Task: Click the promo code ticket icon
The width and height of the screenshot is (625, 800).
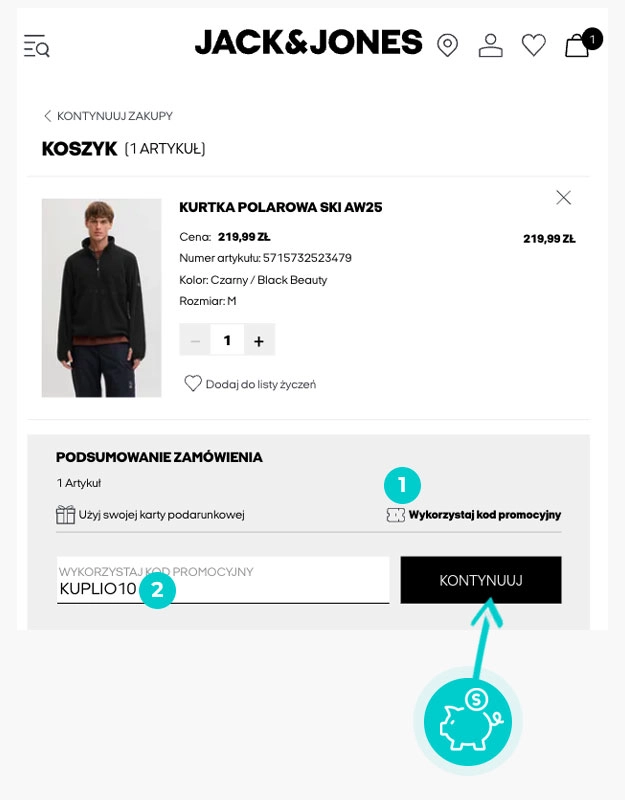Action: point(398,516)
